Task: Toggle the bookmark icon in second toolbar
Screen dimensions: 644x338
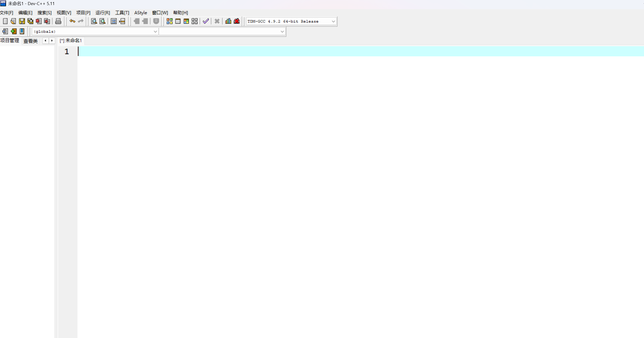Action: point(22,31)
